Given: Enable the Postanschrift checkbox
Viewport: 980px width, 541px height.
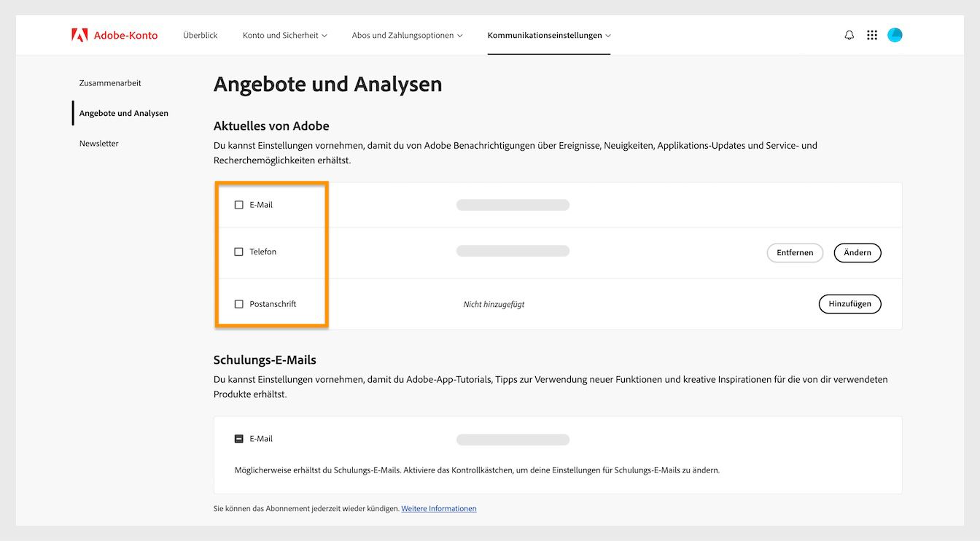Looking at the screenshot, I should pyautogui.click(x=238, y=304).
